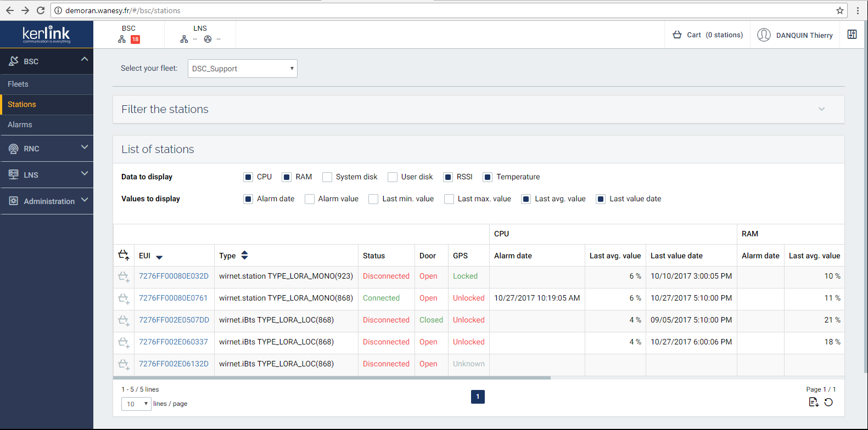868x430 pixels.
Task: Click the add-all-to-cart icon in table header
Action: (x=124, y=255)
